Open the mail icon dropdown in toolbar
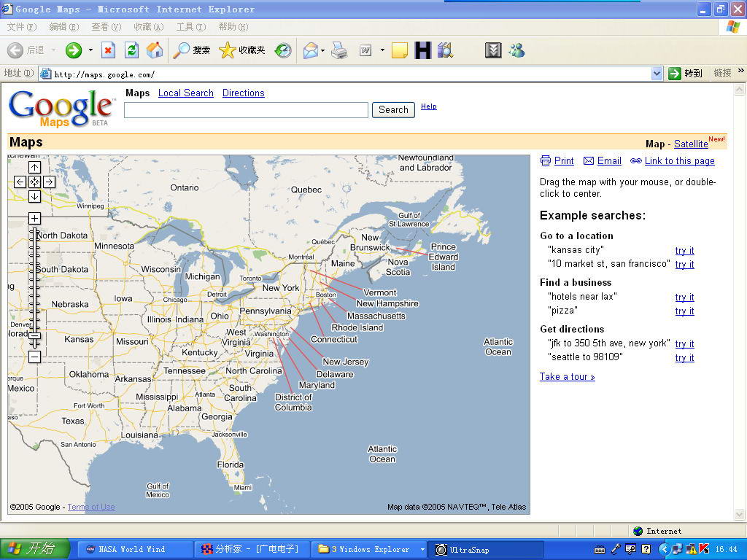This screenshot has width=747, height=560. click(322, 50)
